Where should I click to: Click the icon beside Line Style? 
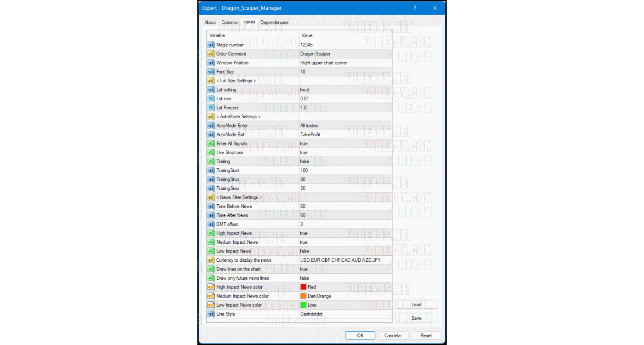[x=211, y=314]
